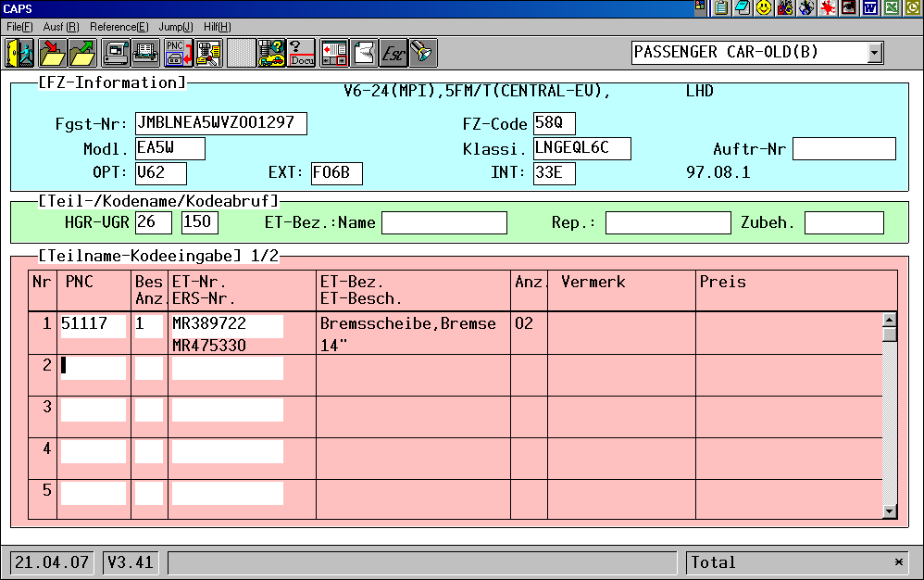Click the bolt and car help icon

pyautogui.click(x=271, y=53)
